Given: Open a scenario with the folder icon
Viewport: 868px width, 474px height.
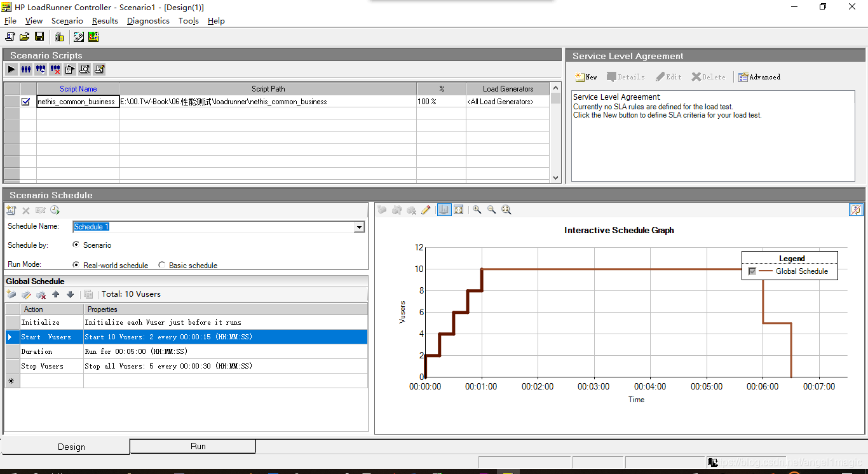Looking at the screenshot, I should 25,37.
